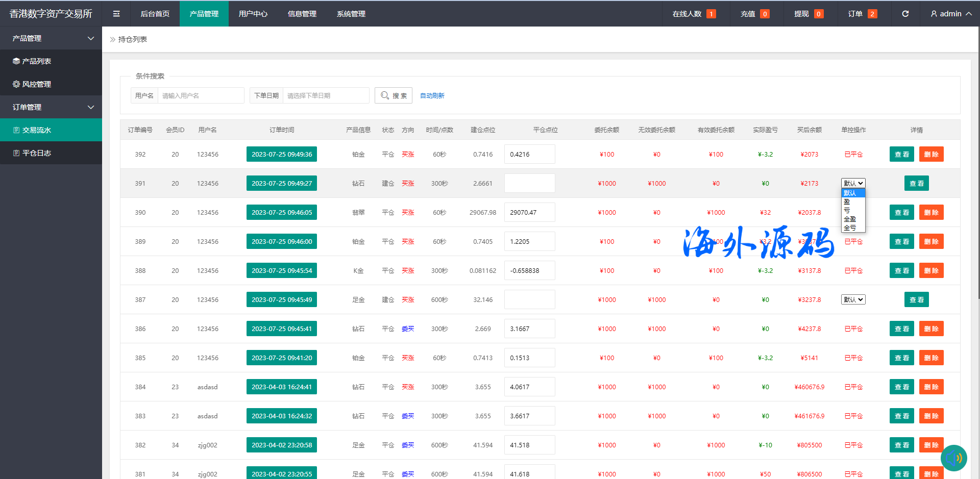Click the refresh icon in top bar
This screenshot has width=980, height=479.
905,14
